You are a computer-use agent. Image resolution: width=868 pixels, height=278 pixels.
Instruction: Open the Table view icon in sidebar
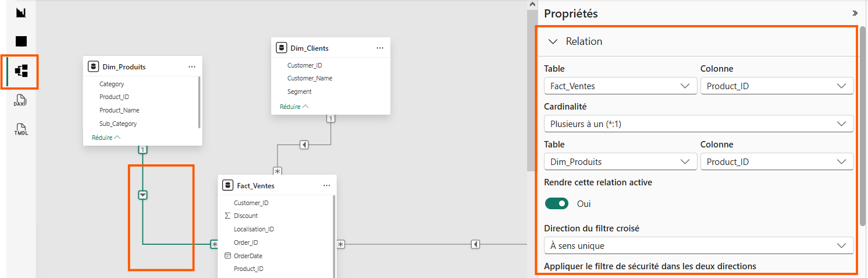(21, 41)
